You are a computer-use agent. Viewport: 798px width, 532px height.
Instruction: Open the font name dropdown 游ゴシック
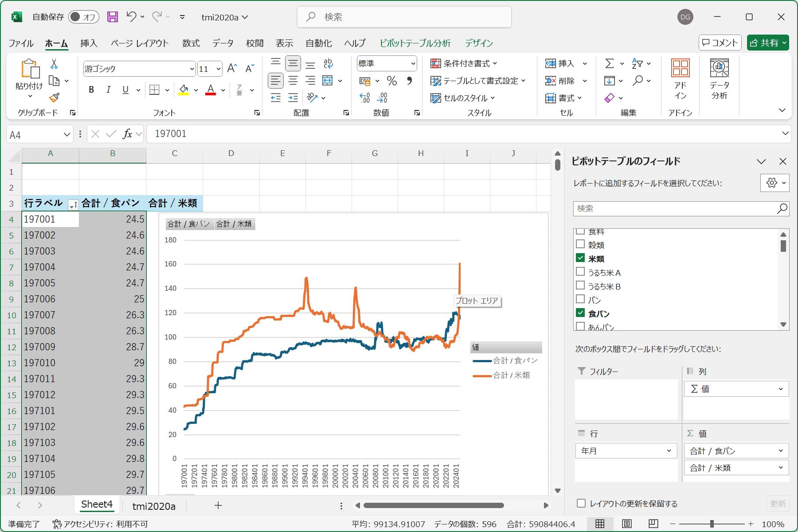pyautogui.click(x=192, y=69)
